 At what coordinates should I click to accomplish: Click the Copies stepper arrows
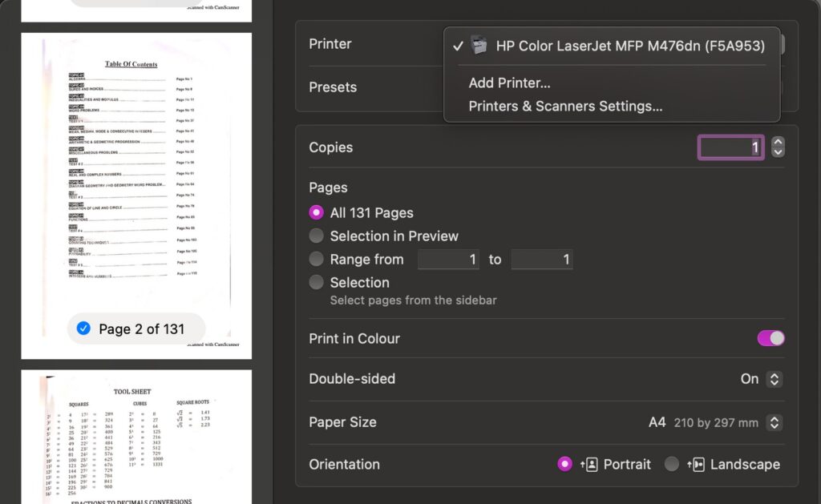(778, 147)
